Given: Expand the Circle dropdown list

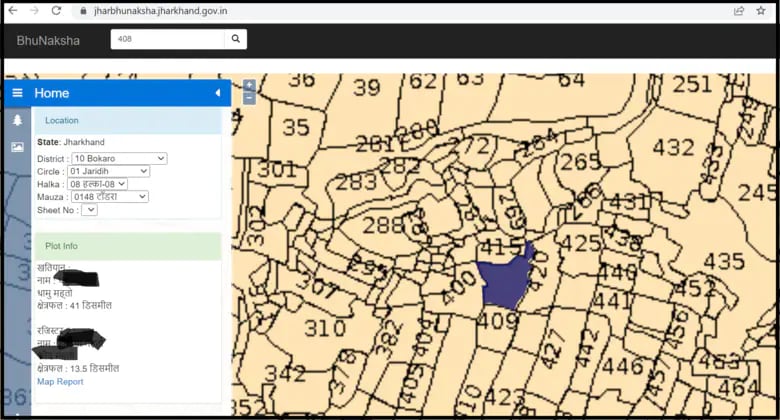Looking at the screenshot, I should [108, 171].
